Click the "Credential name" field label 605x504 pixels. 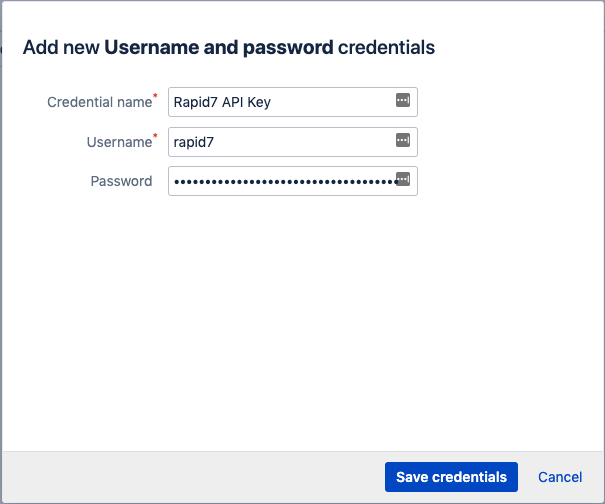point(99,102)
